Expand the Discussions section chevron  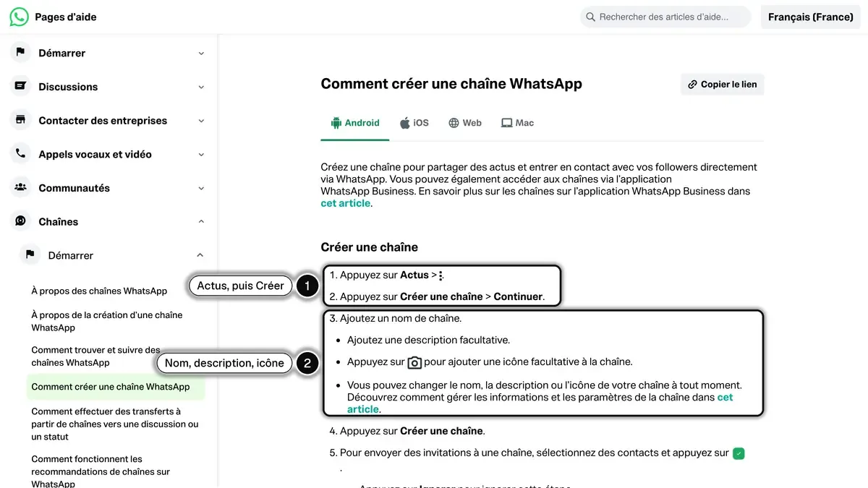[x=201, y=87]
